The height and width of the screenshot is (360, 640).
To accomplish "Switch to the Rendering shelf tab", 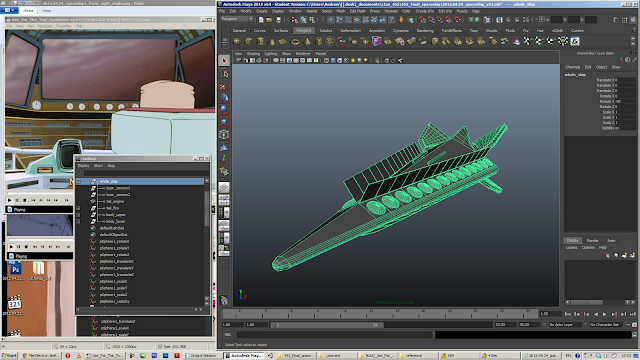I will (x=425, y=31).
